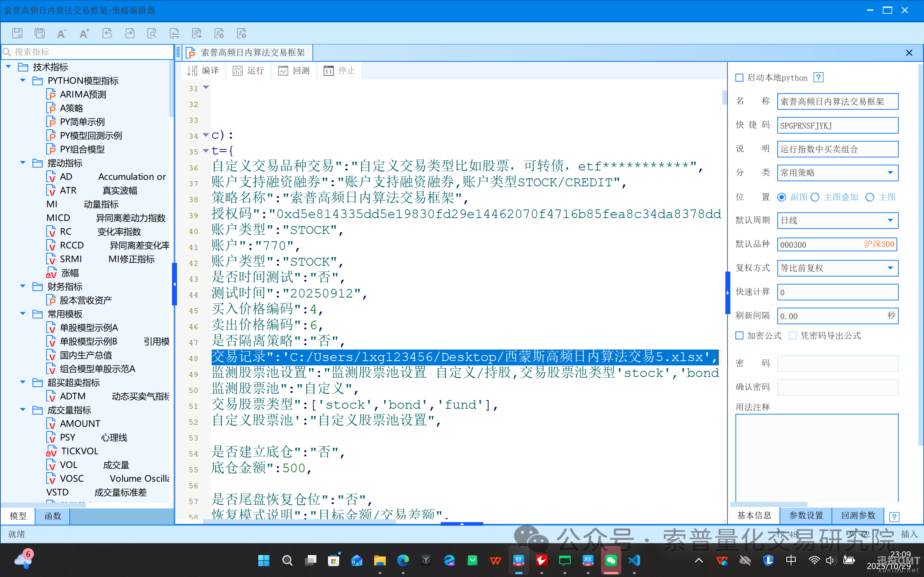The height and width of the screenshot is (577, 924).
Task: Increase font size with A+ icon
Action: 85,33
